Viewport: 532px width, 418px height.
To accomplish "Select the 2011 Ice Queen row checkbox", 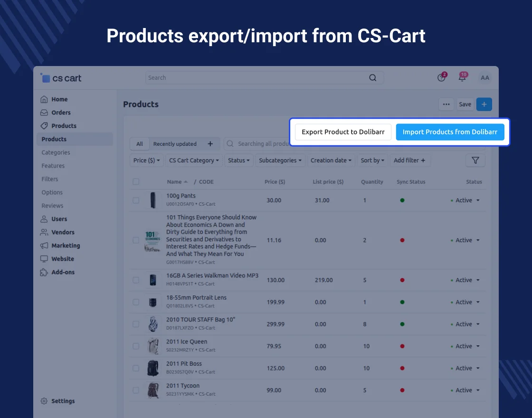I will pyautogui.click(x=136, y=346).
